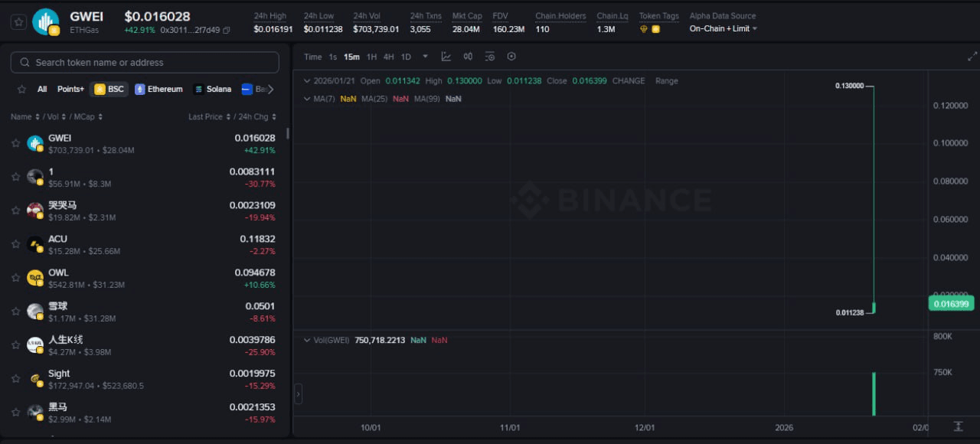Click the GWEI token logo in the header
The height and width of the screenshot is (444, 980).
click(44, 21)
